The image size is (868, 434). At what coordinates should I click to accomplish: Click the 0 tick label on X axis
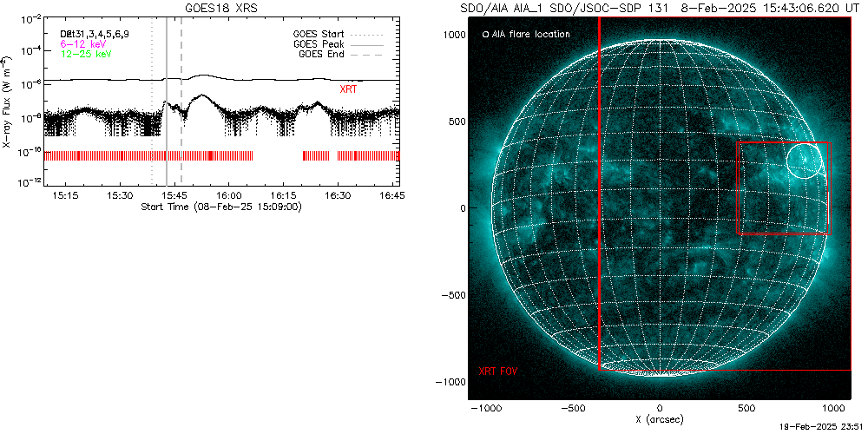(x=660, y=409)
